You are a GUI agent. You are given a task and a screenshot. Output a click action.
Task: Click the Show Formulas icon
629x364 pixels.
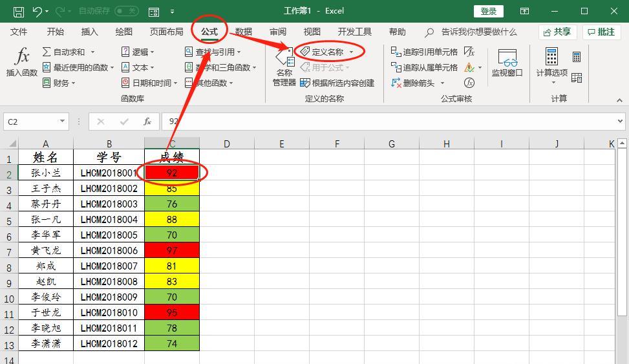[469, 52]
